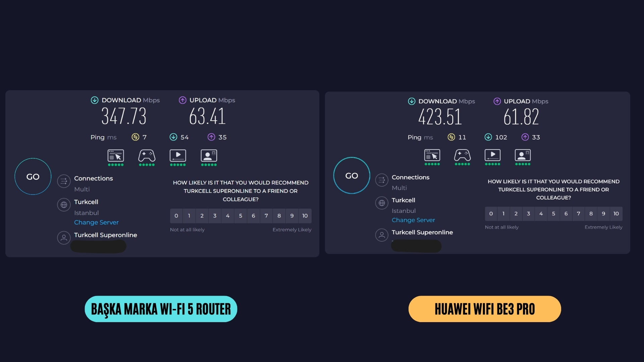Screen dimensions: 644x362
Task: Select rating 1 in left panel survey
Action: pyautogui.click(x=189, y=216)
